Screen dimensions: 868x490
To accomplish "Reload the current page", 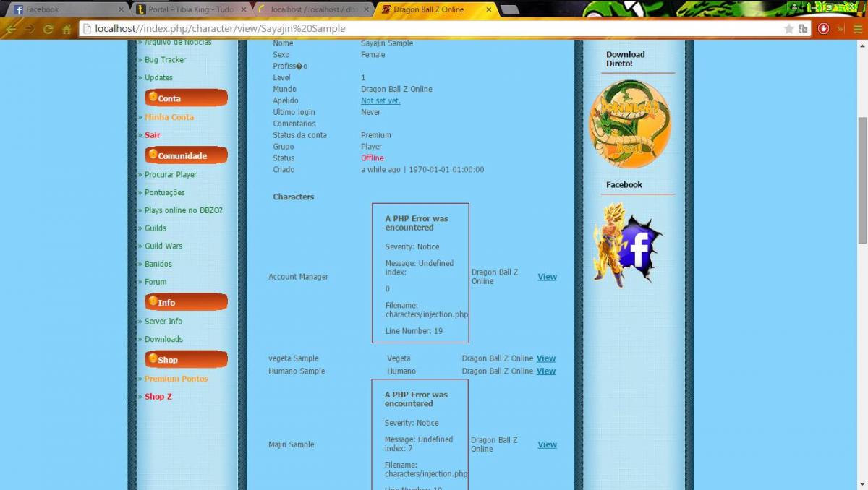I will click(48, 29).
